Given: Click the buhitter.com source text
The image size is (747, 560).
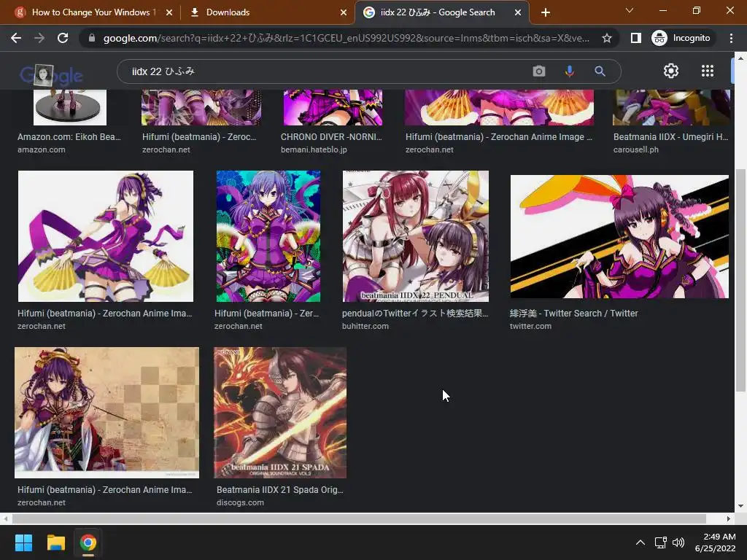Looking at the screenshot, I should (x=365, y=326).
